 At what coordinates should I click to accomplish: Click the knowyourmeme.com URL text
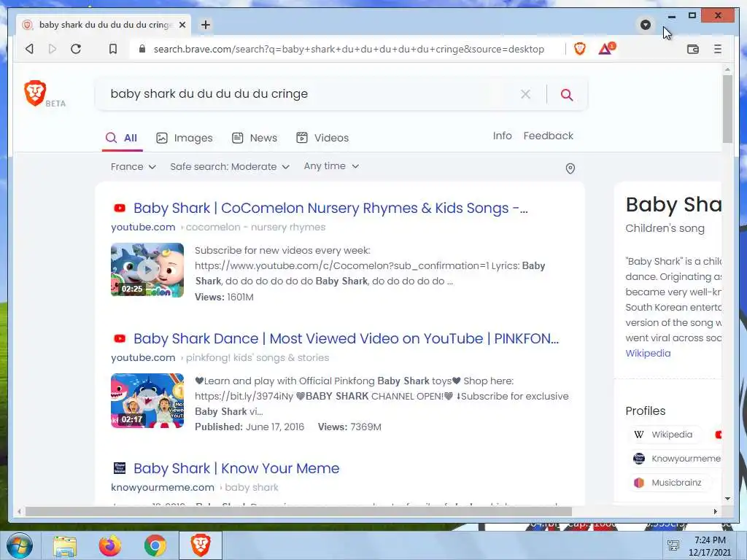(163, 488)
